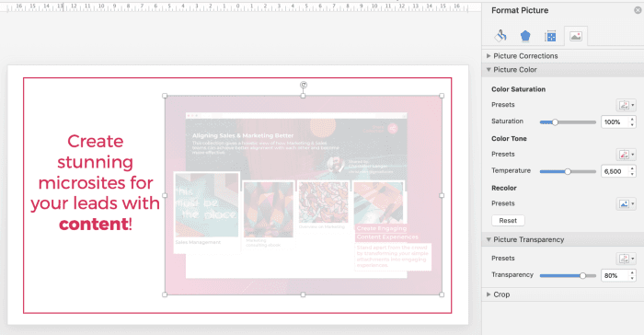Viewport: 644px width, 335px height.
Task: Increase Transparency with stepper up arrow
Action: click(632, 272)
